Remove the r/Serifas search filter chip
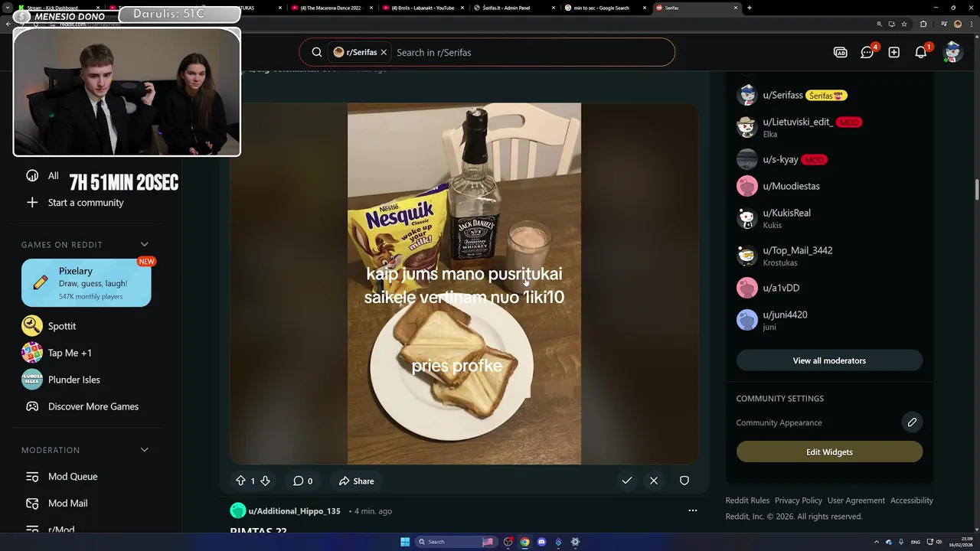Image resolution: width=980 pixels, height=551 pixels. point(384,52)
